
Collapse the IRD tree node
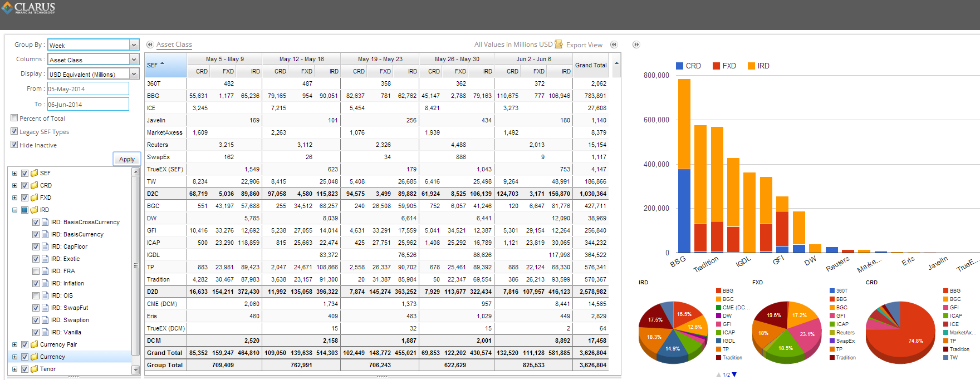[x=14, y=210]
